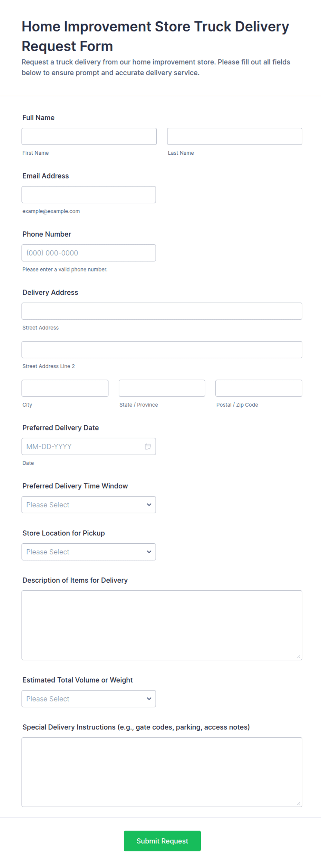Click the Last Name input field

235,136
